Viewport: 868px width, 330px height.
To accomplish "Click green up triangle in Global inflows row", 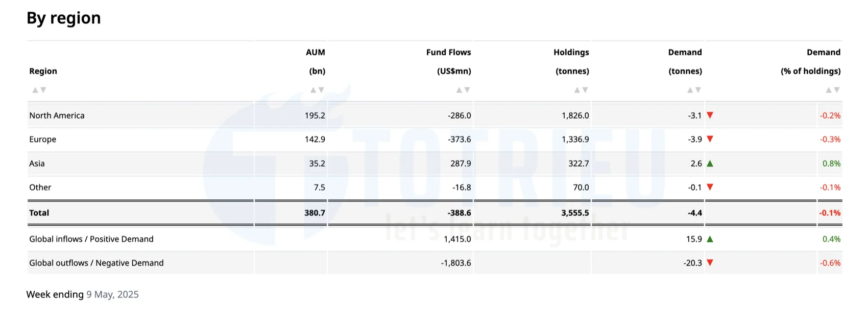I will click(x=710, y=239).
